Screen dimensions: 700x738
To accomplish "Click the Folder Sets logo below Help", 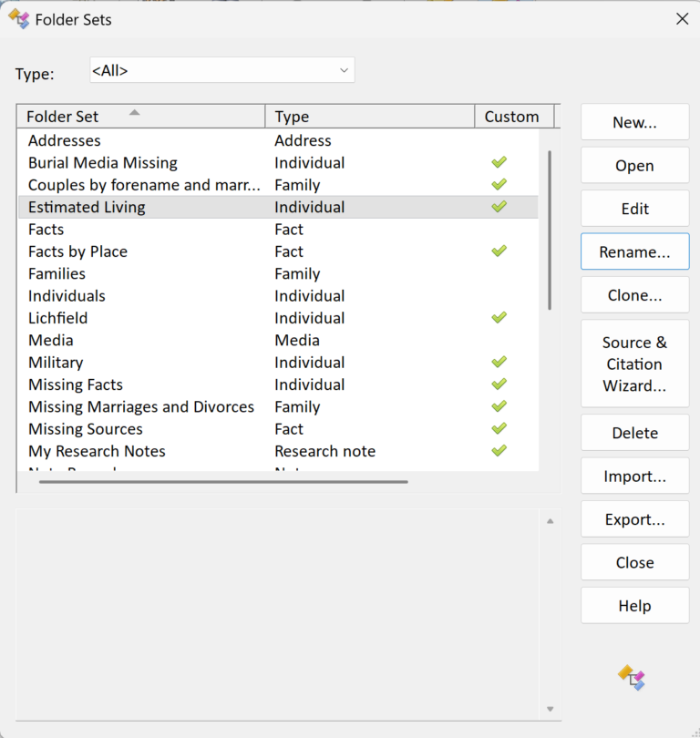I will pyautogui.click(x=632, y=678).
